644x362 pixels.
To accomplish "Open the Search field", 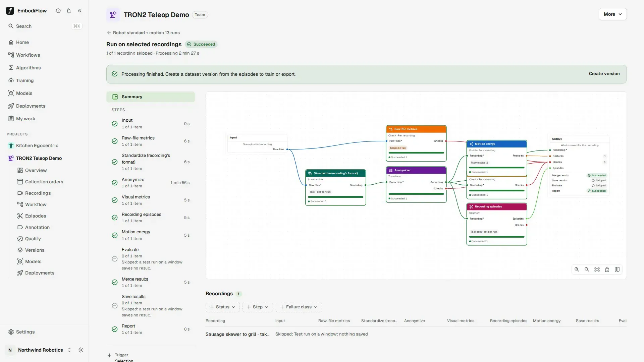I will coord(45,26).
